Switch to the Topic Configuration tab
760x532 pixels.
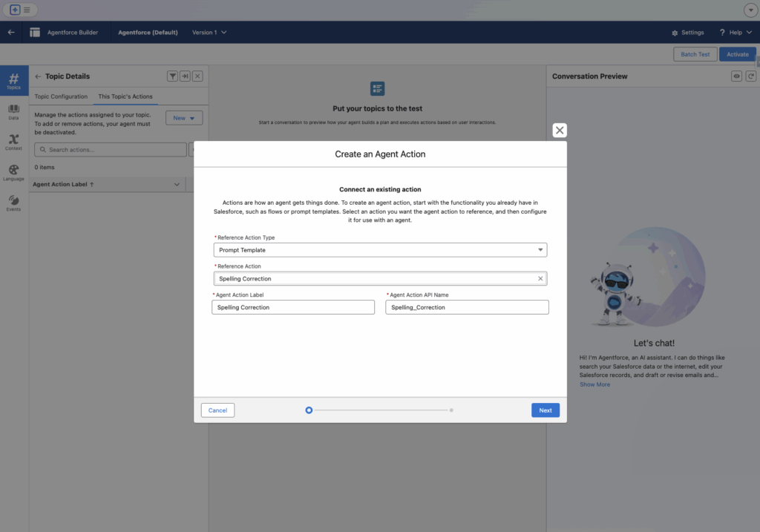click(61, 96)
